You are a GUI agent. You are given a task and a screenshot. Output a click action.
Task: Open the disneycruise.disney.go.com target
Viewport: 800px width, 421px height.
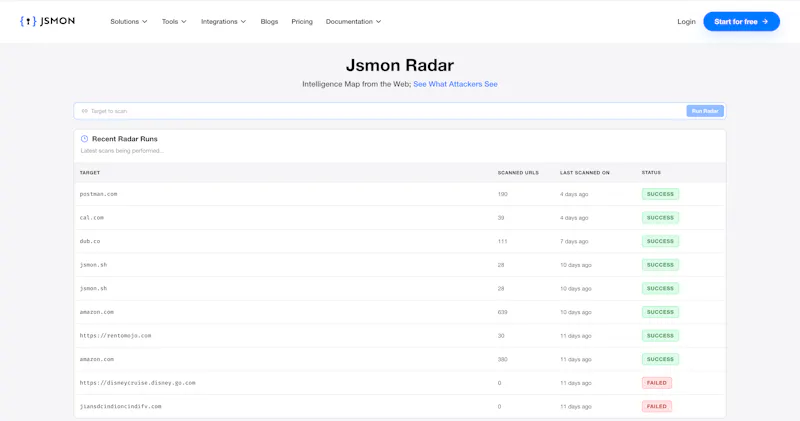(x=137, y=383)
